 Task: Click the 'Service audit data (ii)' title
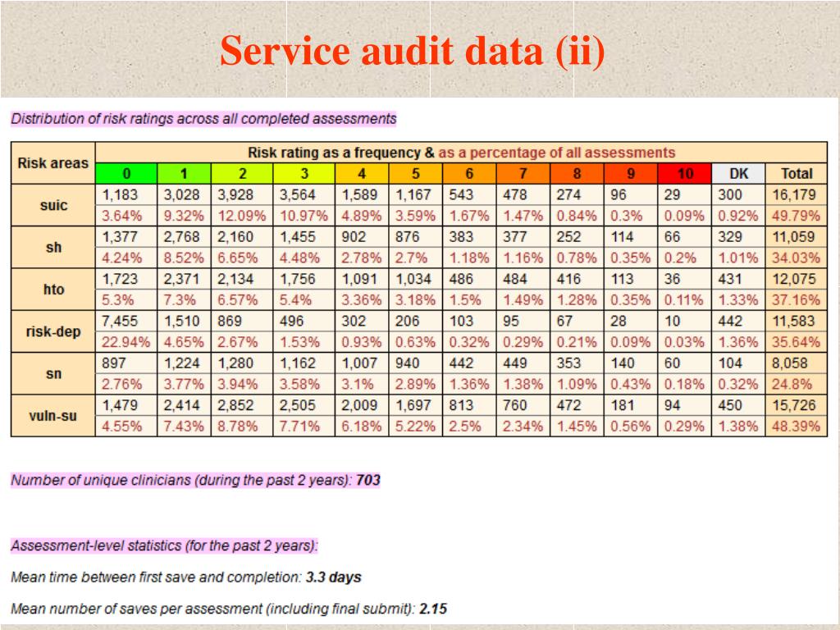[412, 50]
